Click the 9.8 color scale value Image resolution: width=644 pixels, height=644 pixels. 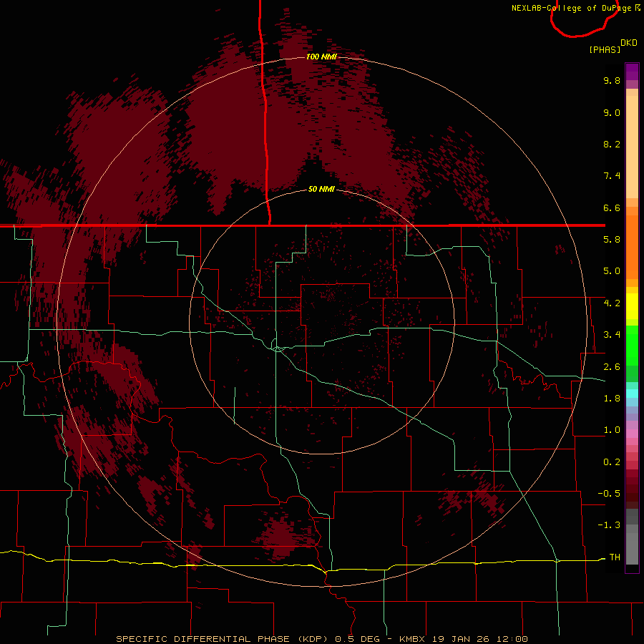point(612,80)
